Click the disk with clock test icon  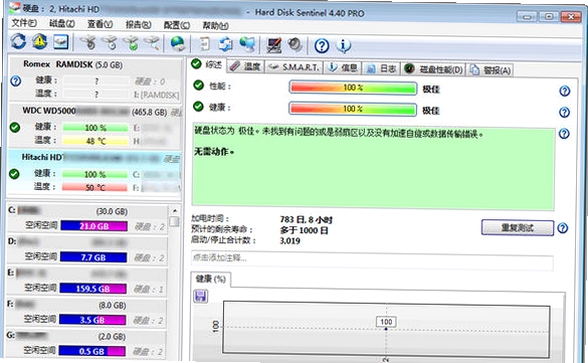click(110, 43)
